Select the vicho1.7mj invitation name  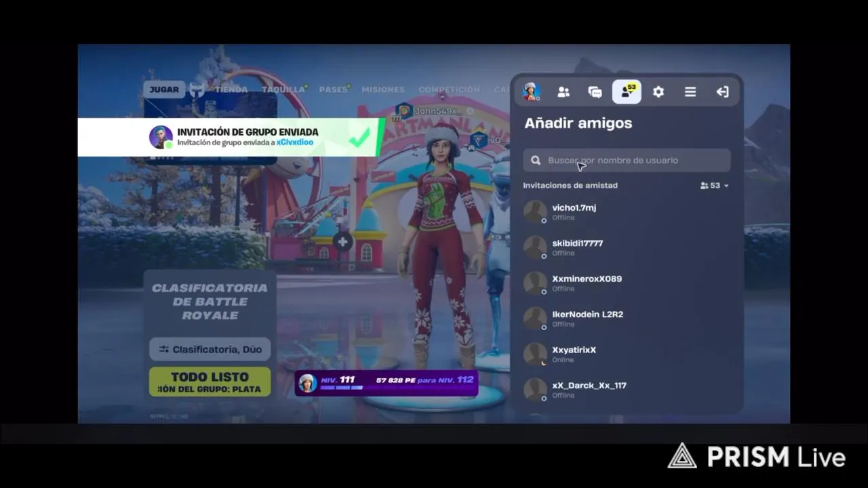tap(574, 207)
